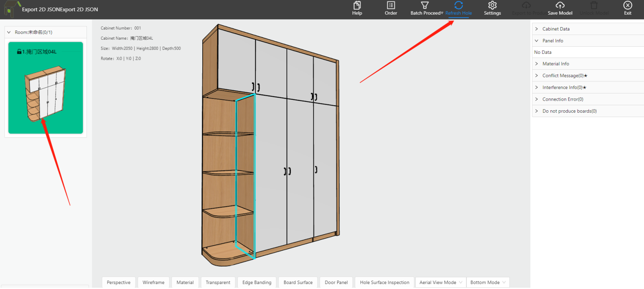644x289 pixels.
Task: Open the Bottom Mode dropdown
Action: point(488,282)
